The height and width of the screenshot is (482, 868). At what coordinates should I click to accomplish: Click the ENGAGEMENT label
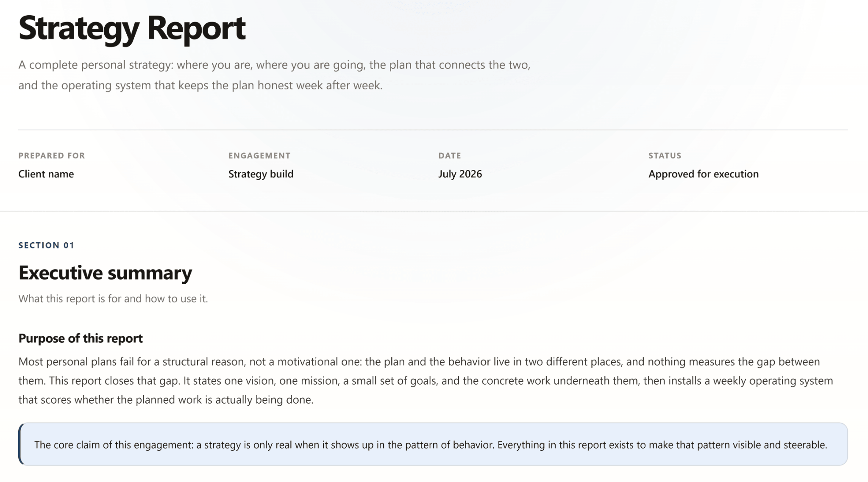pos(259,155)
